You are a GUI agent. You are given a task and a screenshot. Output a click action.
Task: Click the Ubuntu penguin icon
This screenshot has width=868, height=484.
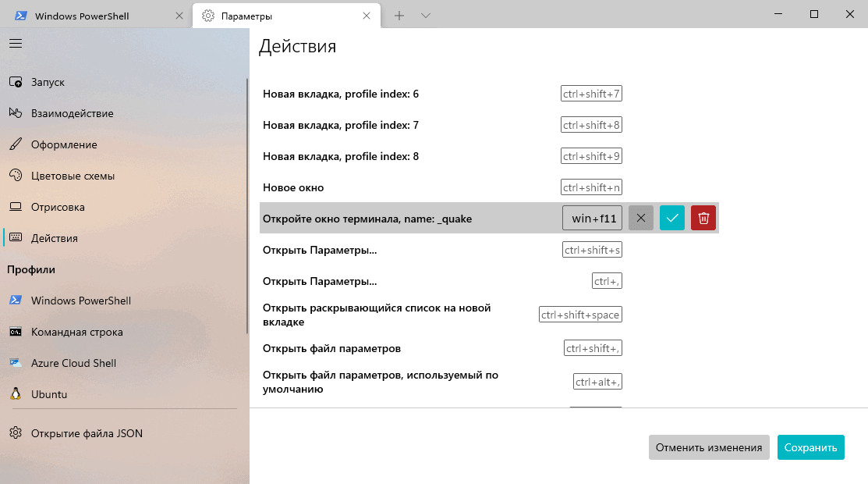tap(16, 394)
